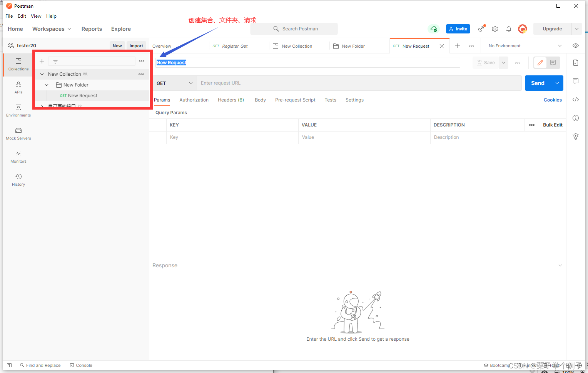Collapse the New Collection tree node
Screen dimensions: 588x373
pos(42,74)
